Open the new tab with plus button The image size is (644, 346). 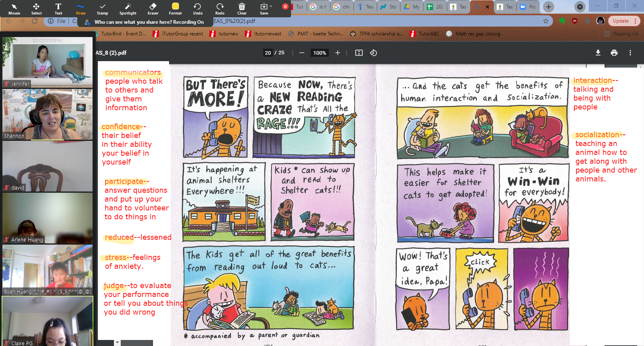[x=548, y=6]
